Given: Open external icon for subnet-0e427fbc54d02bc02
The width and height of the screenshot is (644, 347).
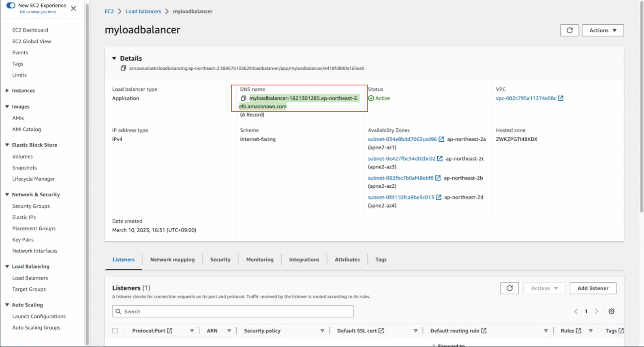Looking at the screenshot, I should pyautogui.click(x=440, y=158).
